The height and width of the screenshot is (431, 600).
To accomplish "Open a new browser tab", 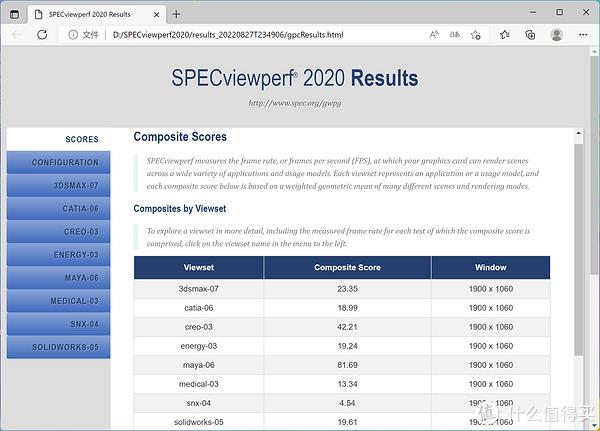I will coord(176,15).
